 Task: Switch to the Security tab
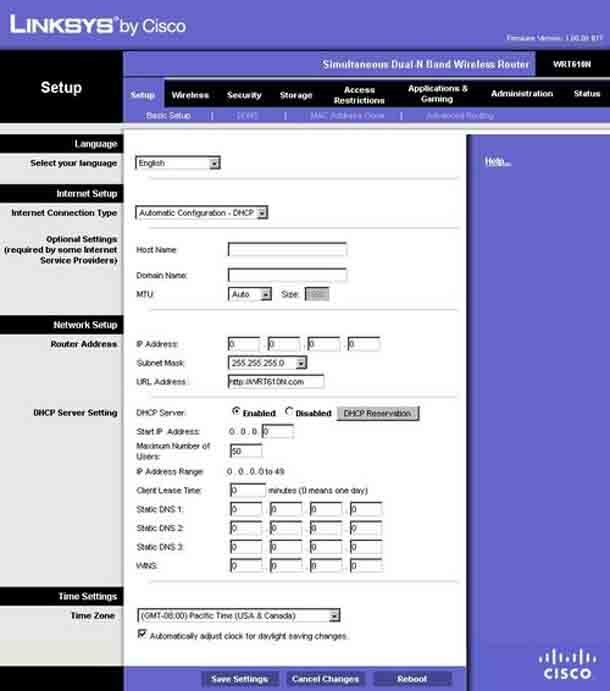[x=244, y=95]
